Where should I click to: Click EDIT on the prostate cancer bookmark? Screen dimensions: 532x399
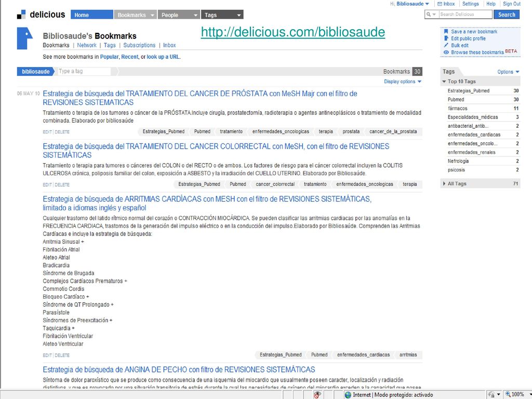[x=47, y=132]
